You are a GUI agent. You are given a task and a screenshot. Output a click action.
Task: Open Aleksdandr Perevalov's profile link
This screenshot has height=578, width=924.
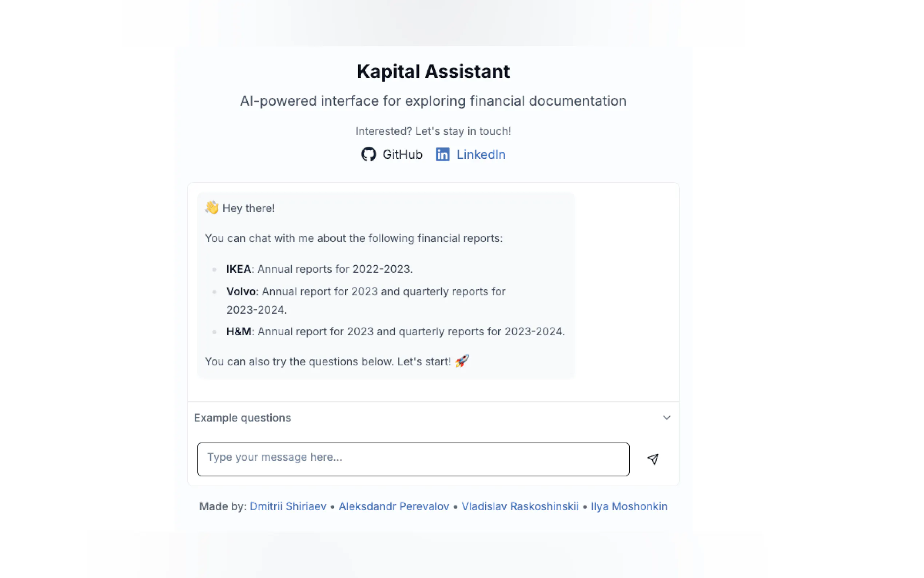394,506
